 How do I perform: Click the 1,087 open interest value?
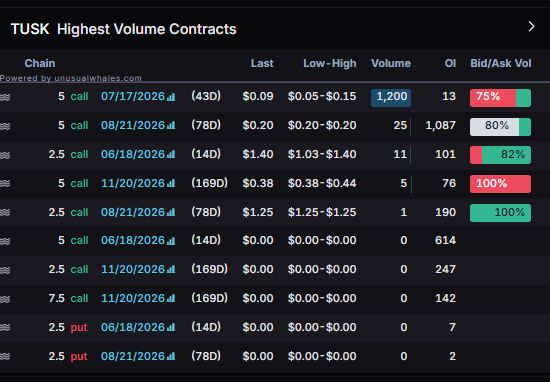[x=441, y=126]
